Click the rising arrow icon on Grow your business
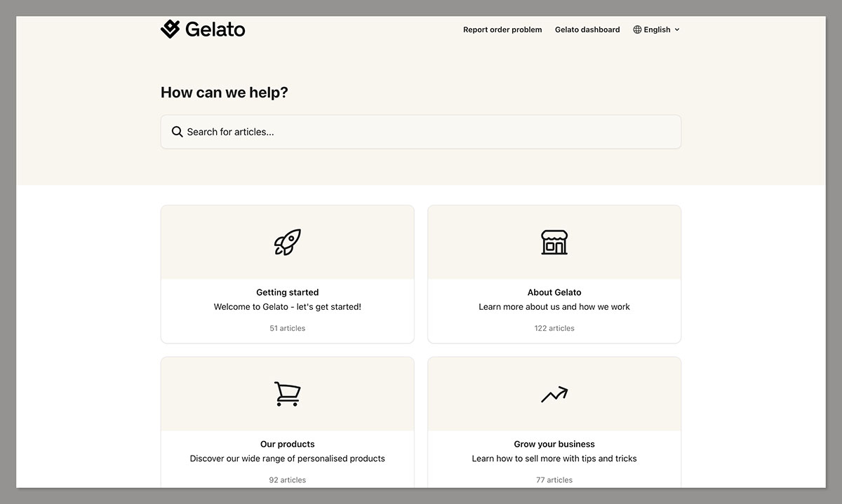The height and width of the screenshot is (504, 842). (554, 393)
